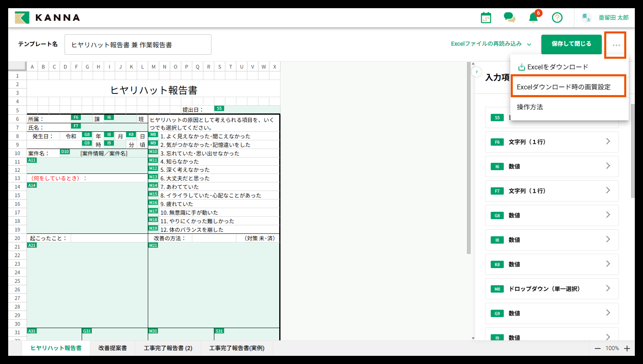
Task: Switch to the 改善提案書 sheet tab
Action: 112,348
